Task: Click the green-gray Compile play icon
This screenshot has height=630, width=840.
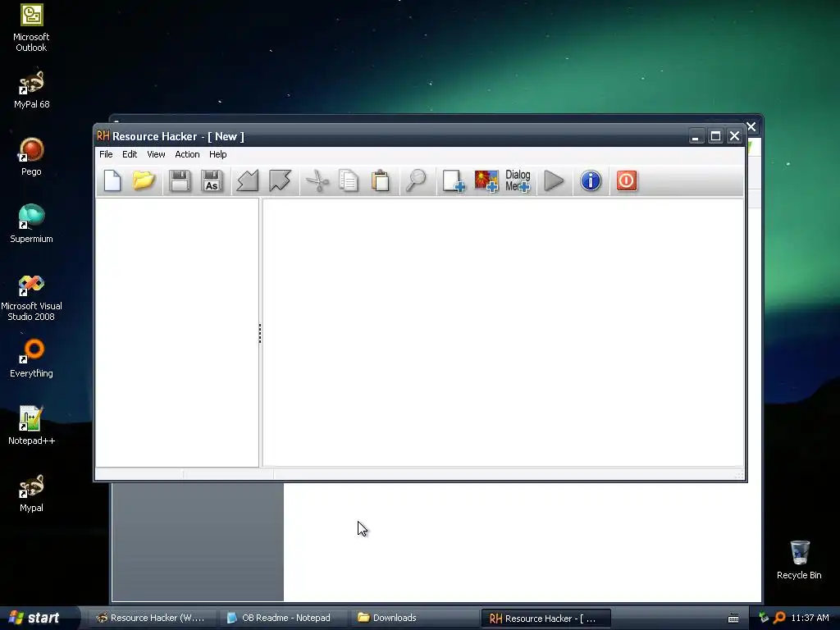Action: click(554, 180)
